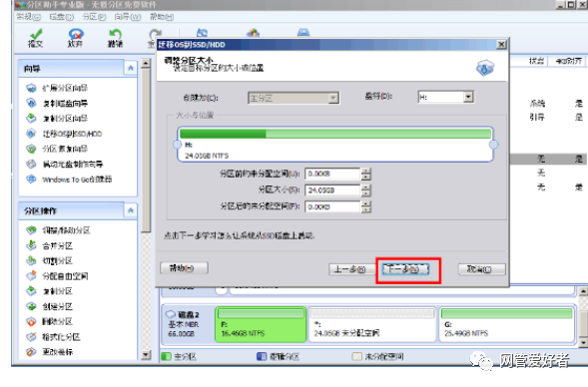
Task: Click the unallocated-space-before input field
Action: [332, 174]
